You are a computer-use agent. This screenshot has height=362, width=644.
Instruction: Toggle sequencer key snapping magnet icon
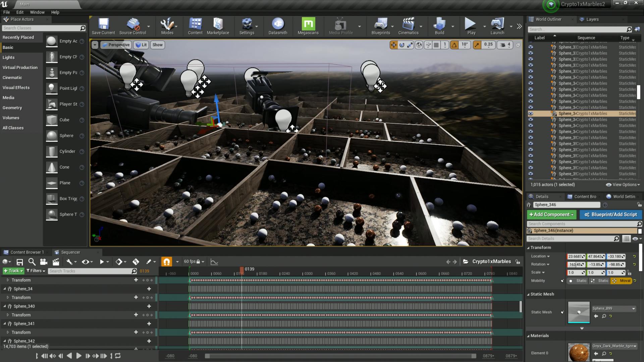click(x=167, y=262)
